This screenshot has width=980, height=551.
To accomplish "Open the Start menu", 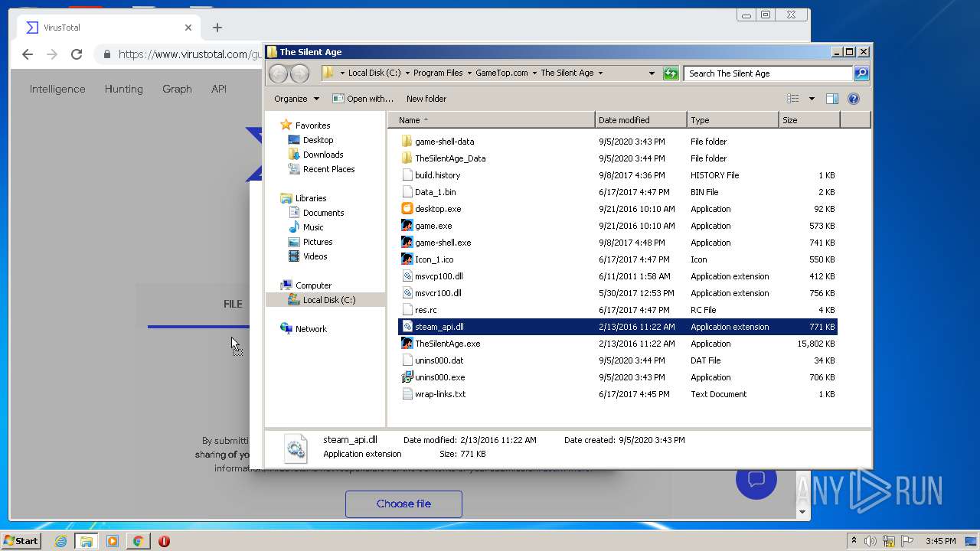I will 21,541.
